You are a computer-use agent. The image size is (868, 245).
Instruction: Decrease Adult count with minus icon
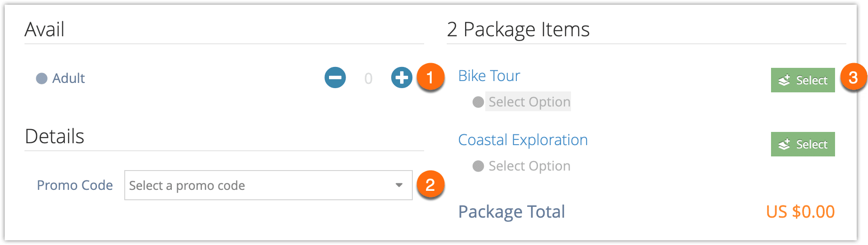335,78
